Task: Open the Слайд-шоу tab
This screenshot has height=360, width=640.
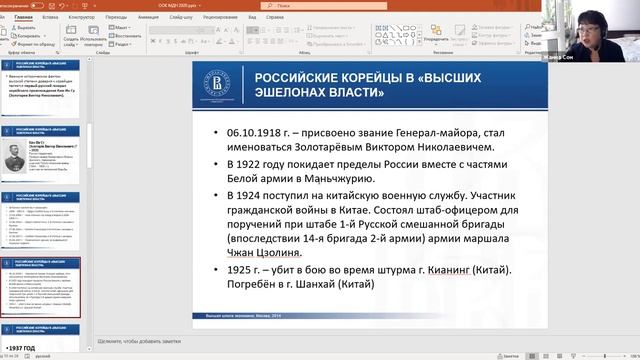Action: coord(181,17)
